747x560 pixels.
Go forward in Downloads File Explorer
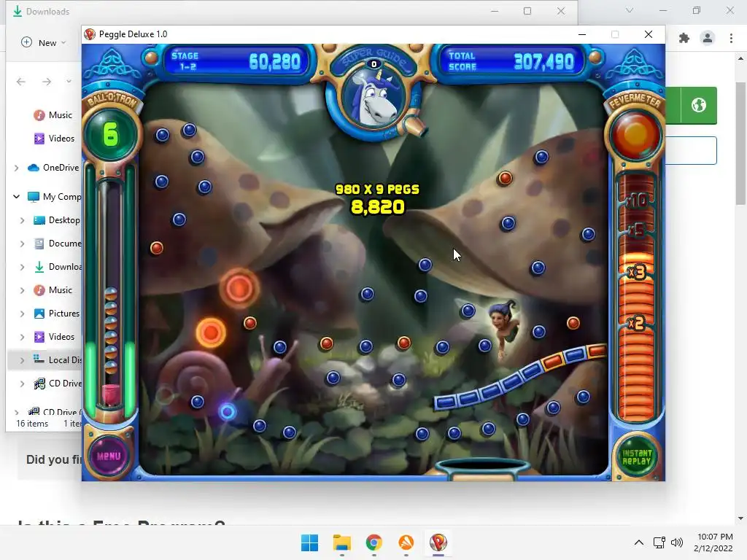[46, 82]
